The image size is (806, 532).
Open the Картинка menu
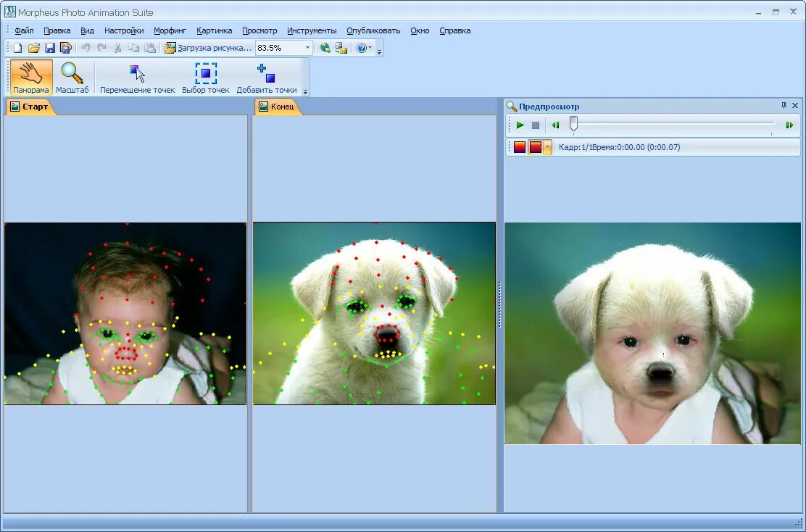pyautogui.click(x=215, y=30)
